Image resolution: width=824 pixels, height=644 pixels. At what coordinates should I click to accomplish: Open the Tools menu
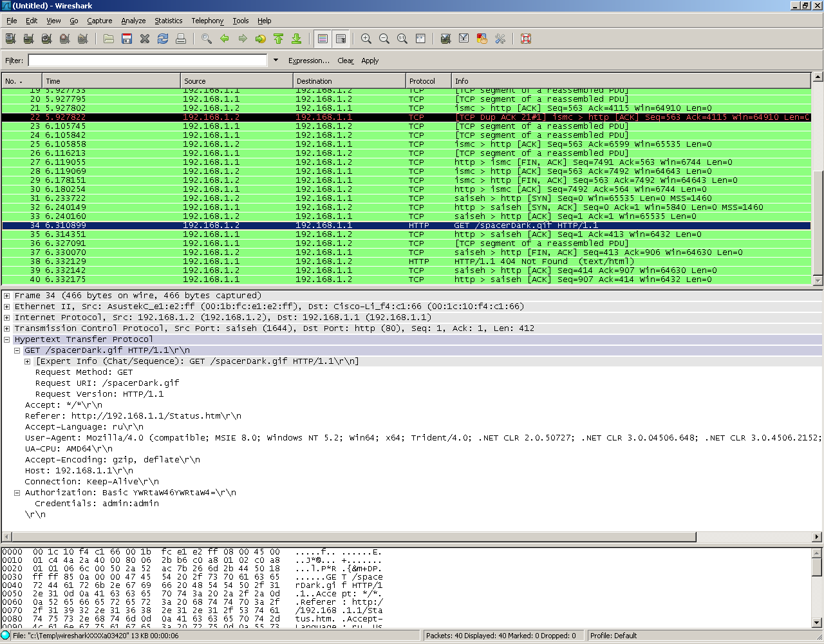241,21
